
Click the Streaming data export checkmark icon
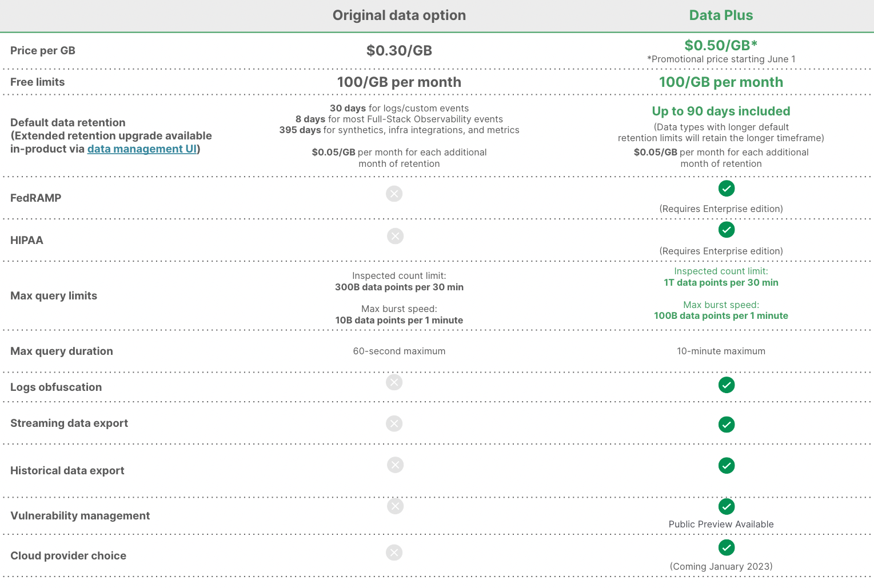(727, 425)
